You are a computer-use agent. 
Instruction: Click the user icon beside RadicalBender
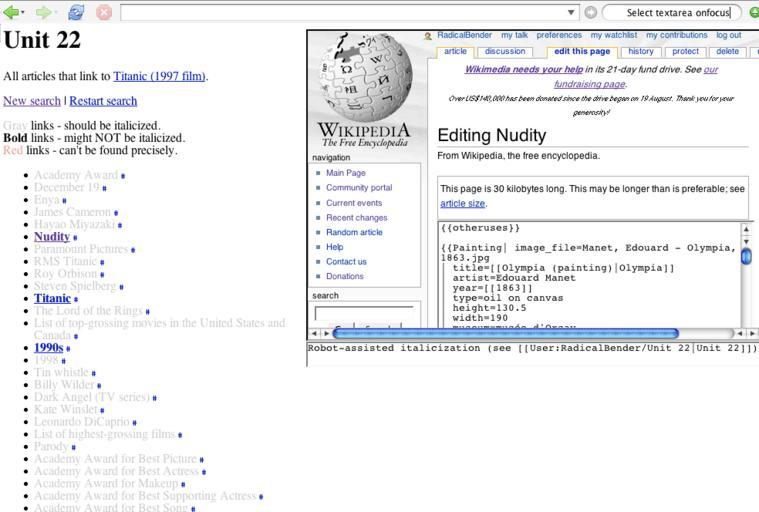(429, 36)
